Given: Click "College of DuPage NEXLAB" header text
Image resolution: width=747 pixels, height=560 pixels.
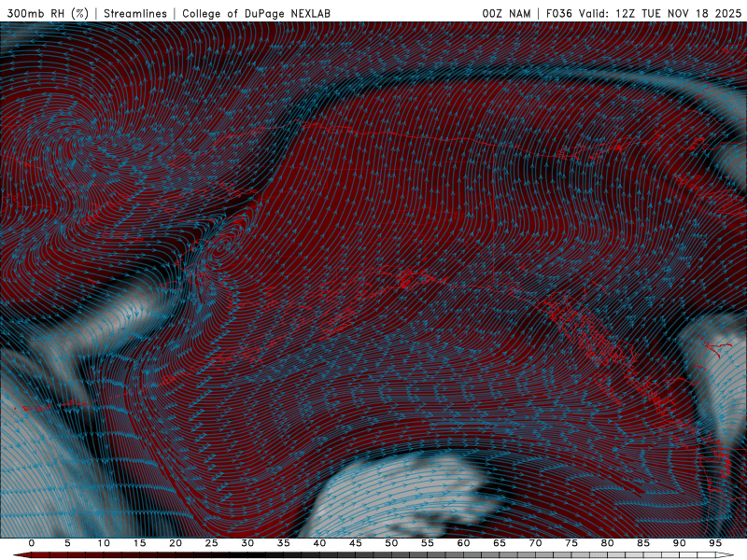Looking at the screenshot, I should (x=256, y=13).
